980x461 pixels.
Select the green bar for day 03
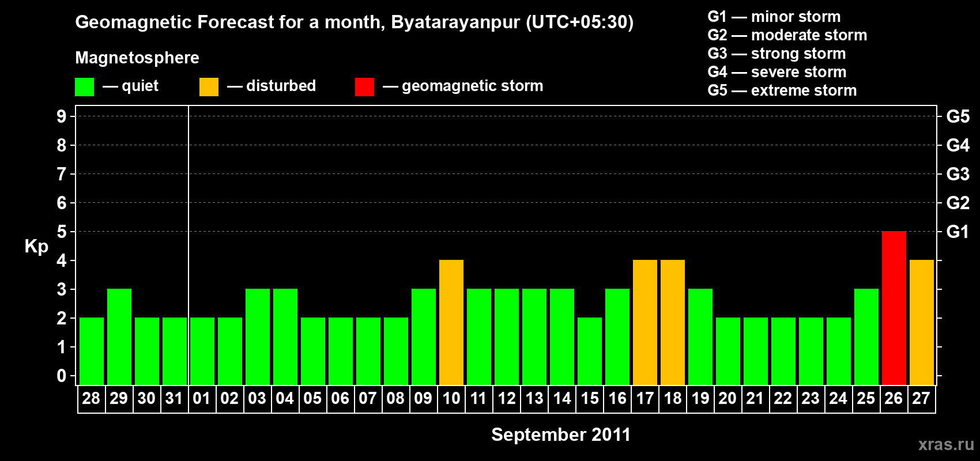[258, 337]
